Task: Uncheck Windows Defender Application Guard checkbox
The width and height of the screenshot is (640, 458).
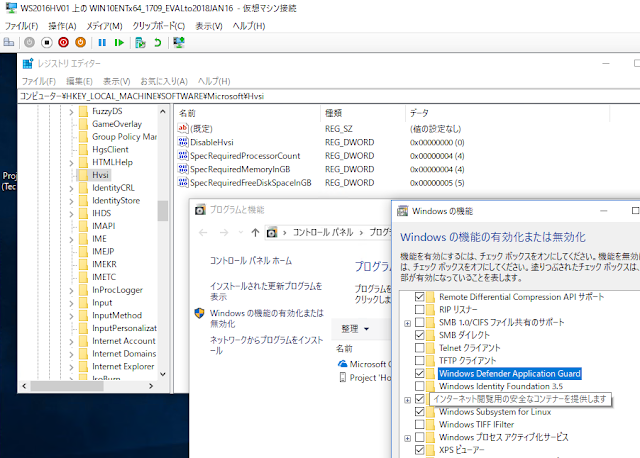Action: coord(419,374)
